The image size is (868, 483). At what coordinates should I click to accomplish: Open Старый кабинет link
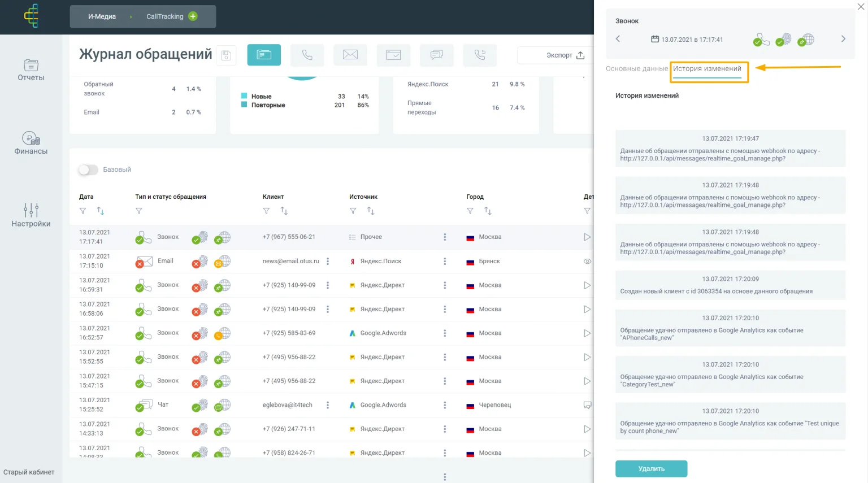(29, 472)
